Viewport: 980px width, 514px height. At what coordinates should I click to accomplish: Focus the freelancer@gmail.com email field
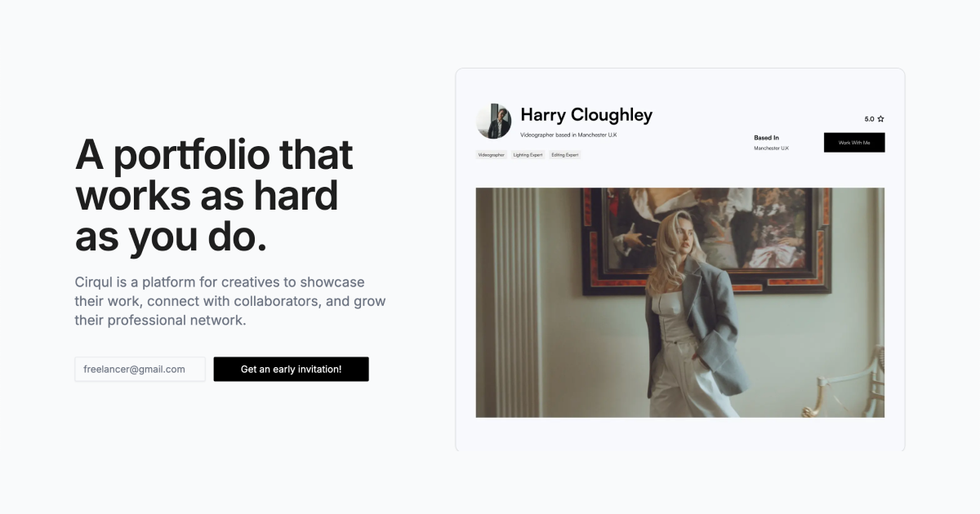point(140,369)
